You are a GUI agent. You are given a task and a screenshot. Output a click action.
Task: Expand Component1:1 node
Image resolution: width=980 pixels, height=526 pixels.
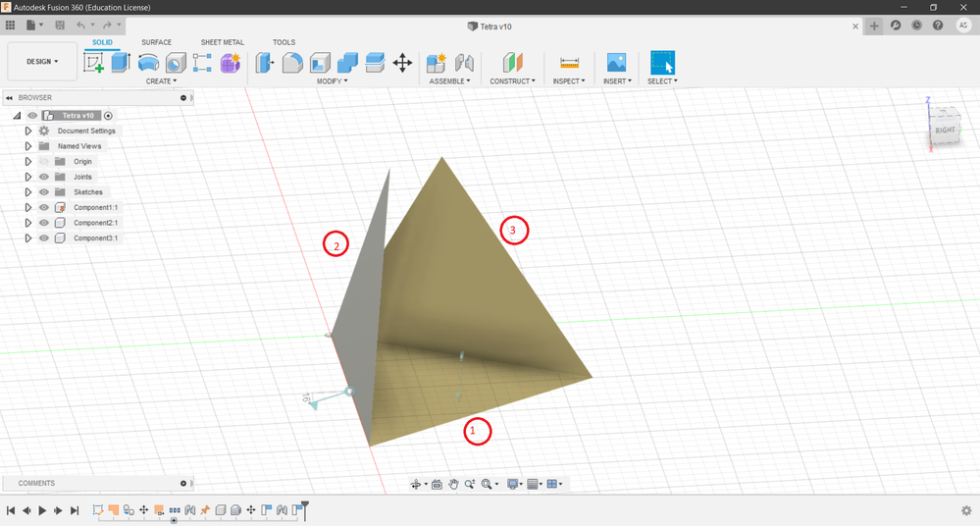pyautogui.click(x=28, y=208)
